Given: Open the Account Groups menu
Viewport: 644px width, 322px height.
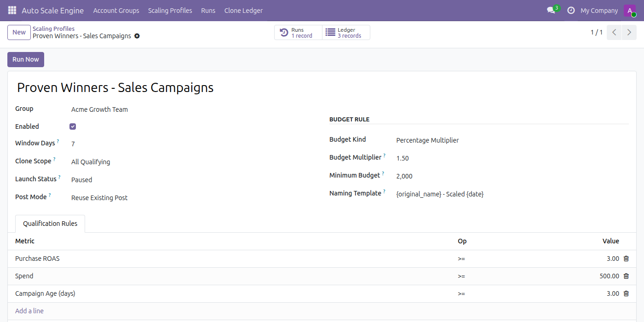Looking at the screenshot, I should [x=116, y=10].
